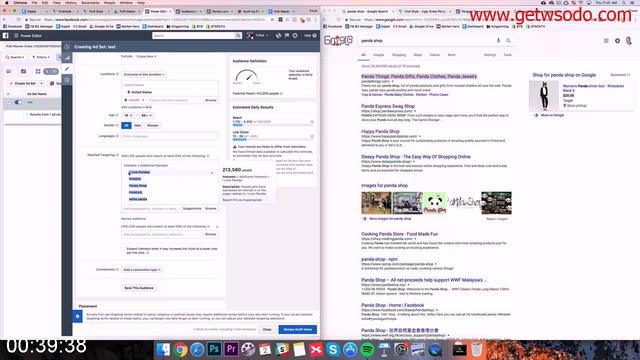Tick the ad set row checkbox

[8, 102]
